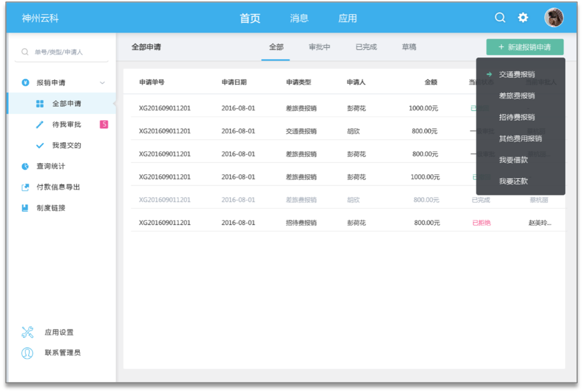Select 全部申请 in the sidebar

[61, 104]
